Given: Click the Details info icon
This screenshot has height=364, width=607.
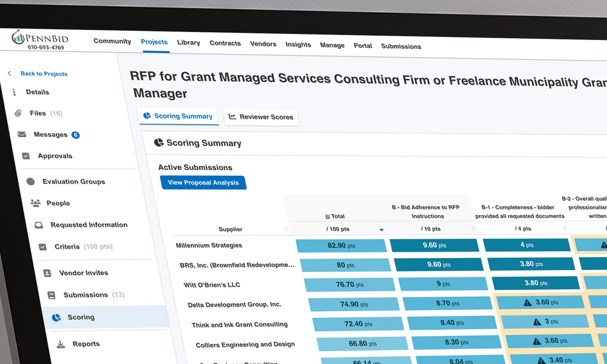Looking at the screenshot, I should coord(15,92).
